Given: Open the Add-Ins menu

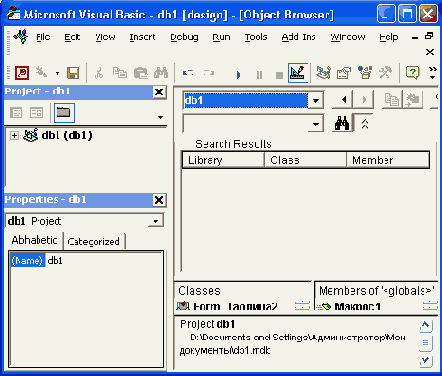Looking at the screenshot, I should 299,37.
